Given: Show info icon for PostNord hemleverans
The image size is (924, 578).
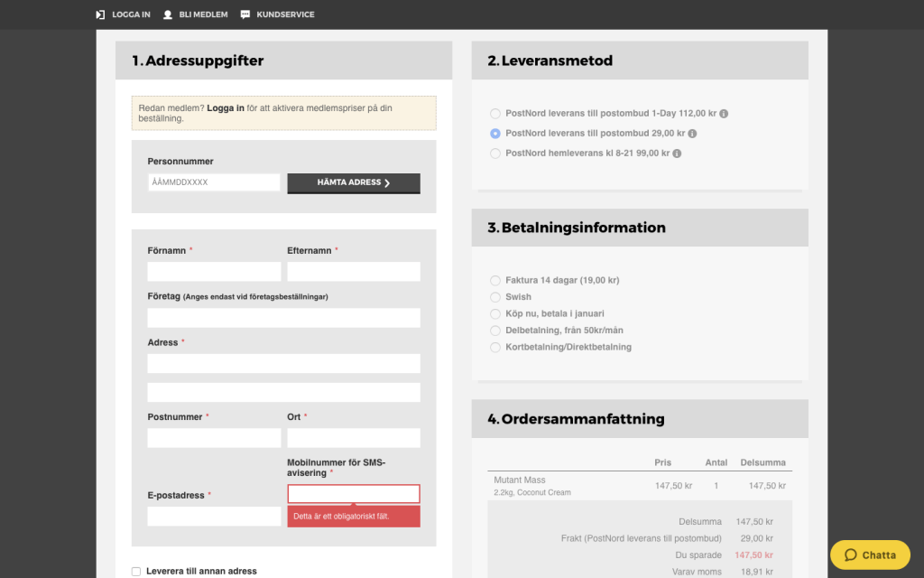Looking at the screenshot, I should (x=677, y=154).
